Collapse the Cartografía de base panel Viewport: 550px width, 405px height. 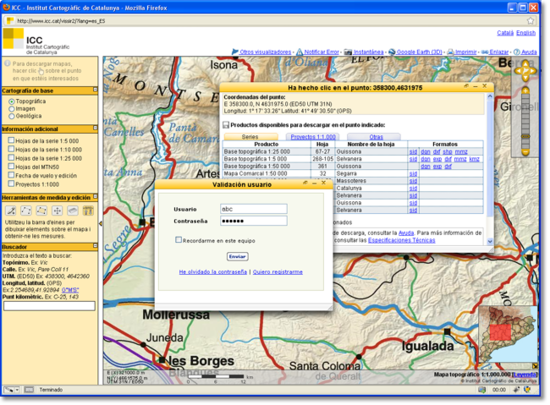pos(95,90)
